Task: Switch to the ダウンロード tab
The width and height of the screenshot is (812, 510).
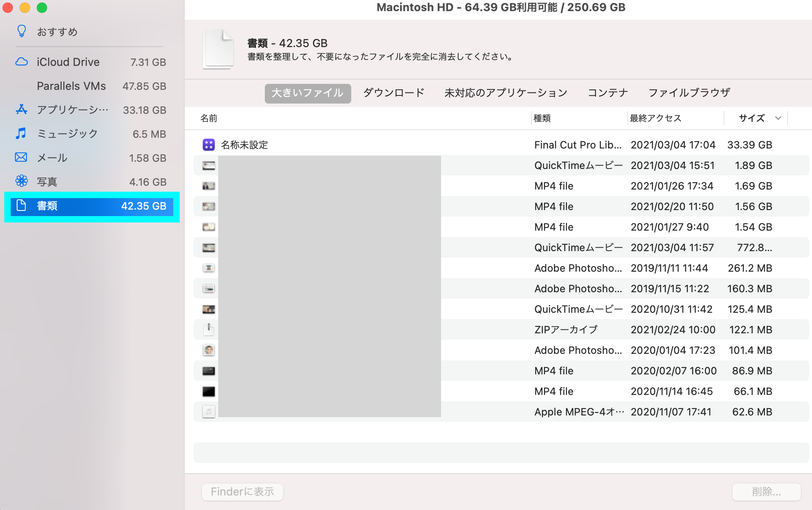Action: (394, 92)
